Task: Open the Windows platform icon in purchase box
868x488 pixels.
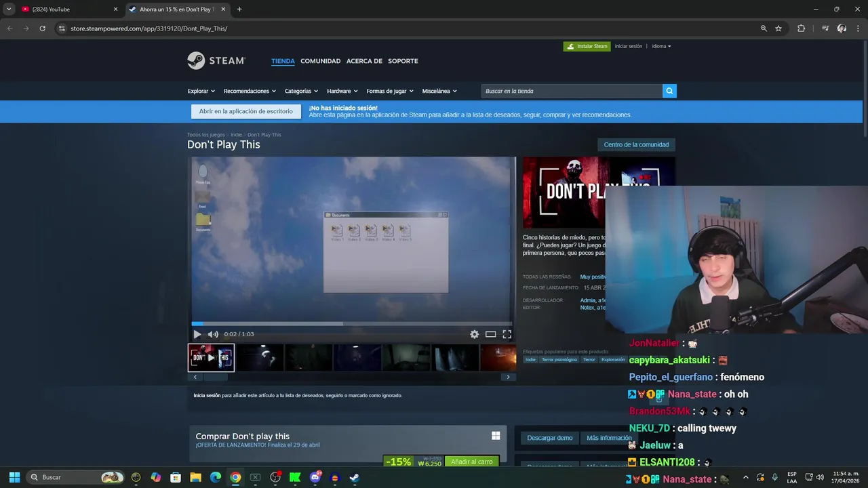Action: (x=496, y=436)
